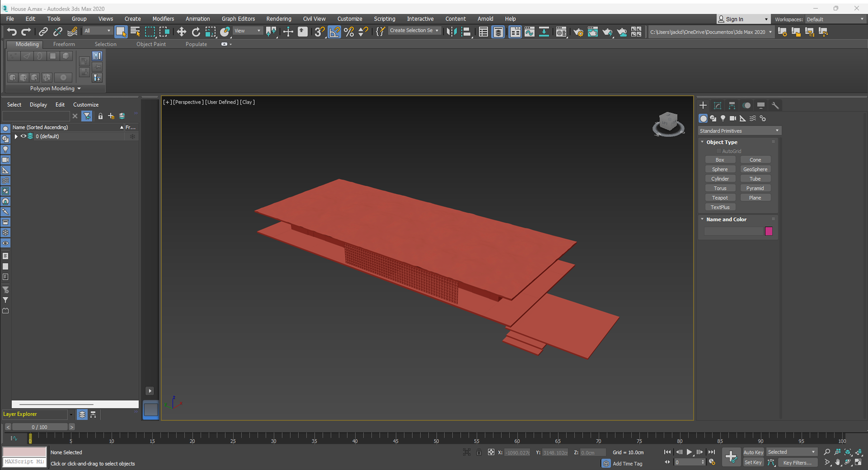868x470 pixels.
Task: Click the Cameras category icon
Action: point(733,118)
